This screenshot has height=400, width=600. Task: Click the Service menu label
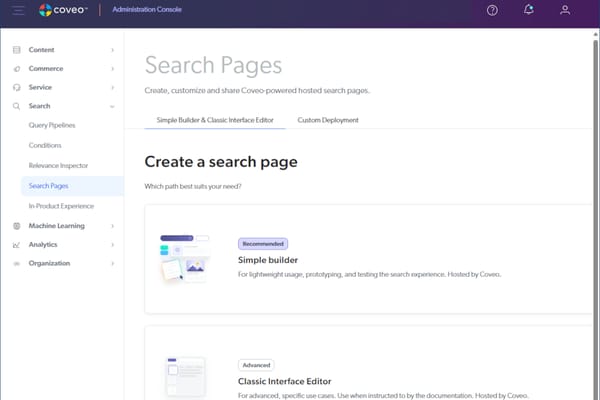[40, 87]
